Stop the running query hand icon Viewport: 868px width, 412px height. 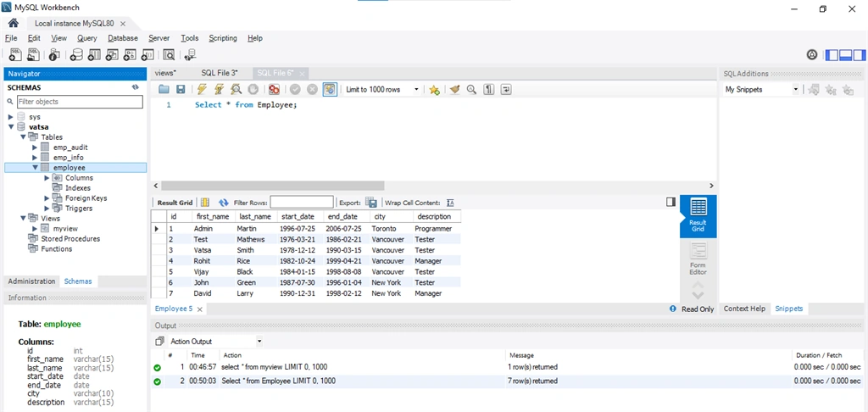(253, 89)
